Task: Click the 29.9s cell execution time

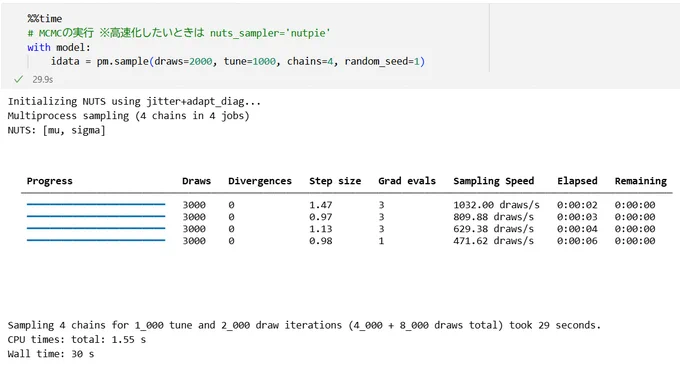Action: click(42, 80)
